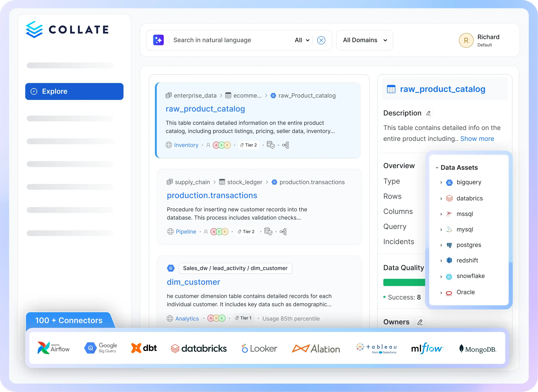
Task: Edit the Description with pencil icon
Action: (x=428, y=113)
